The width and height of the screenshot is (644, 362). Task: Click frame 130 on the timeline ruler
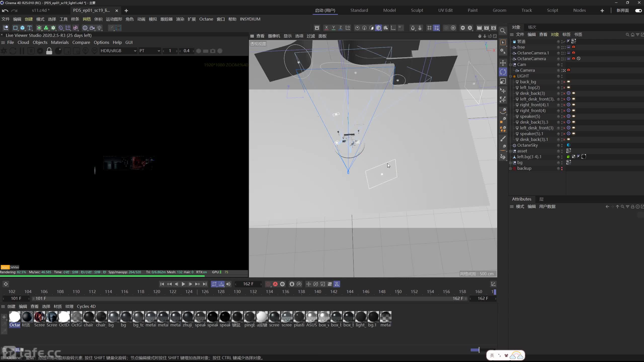click(237, 292)
